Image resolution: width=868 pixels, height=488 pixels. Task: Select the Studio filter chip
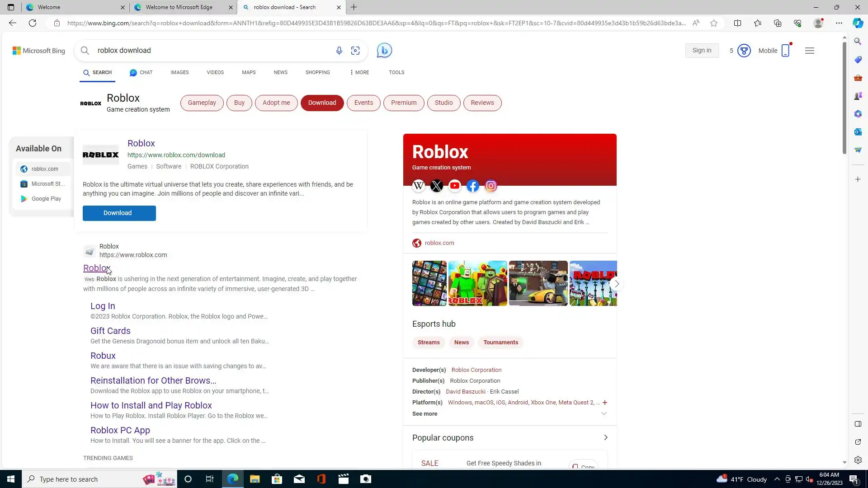point(443,103)
